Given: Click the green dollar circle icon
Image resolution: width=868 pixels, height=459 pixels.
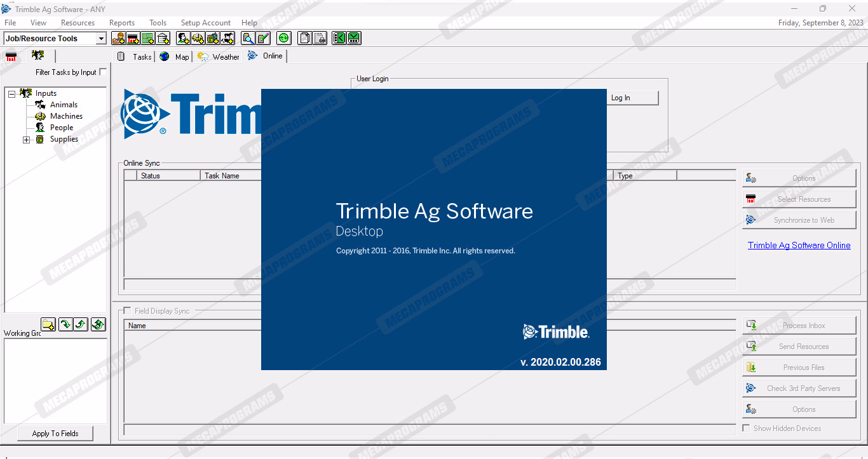Looking at the screenshot, I should tap(283, 38).
